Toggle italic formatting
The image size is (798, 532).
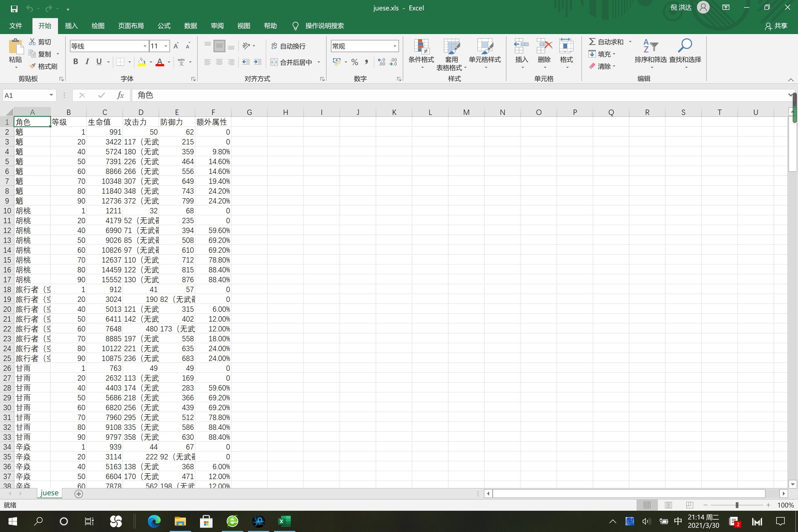[87, 62]
